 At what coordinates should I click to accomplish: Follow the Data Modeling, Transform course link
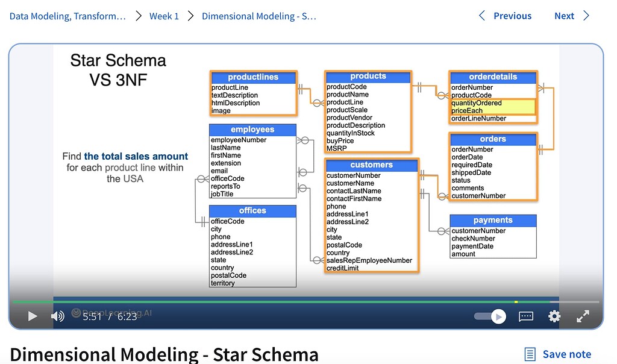pos(66,16)
